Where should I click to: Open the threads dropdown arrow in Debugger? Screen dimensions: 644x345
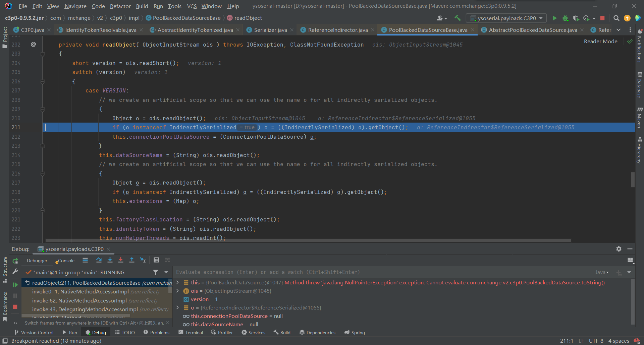point(166,272)
